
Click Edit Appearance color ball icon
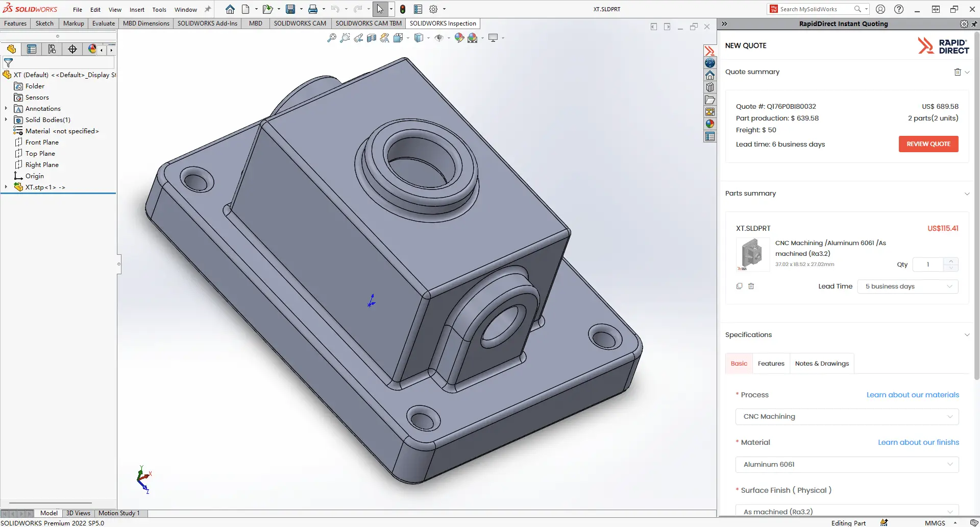click(x=459, y=38)
